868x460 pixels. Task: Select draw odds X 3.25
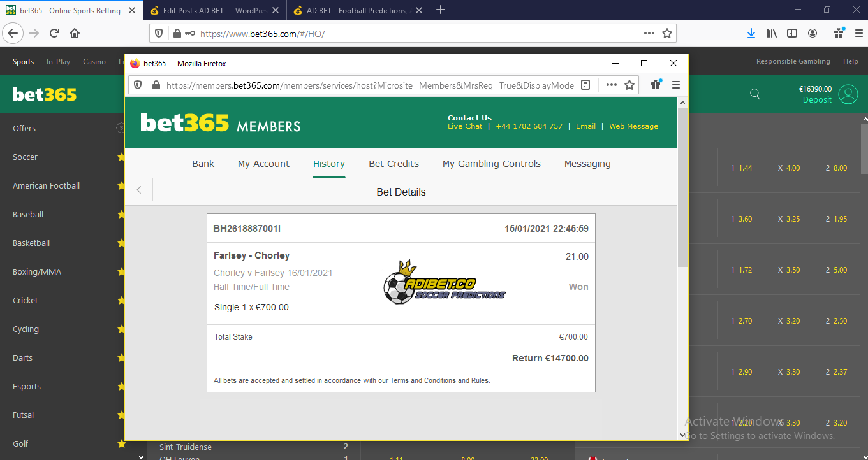coord(789,219)
